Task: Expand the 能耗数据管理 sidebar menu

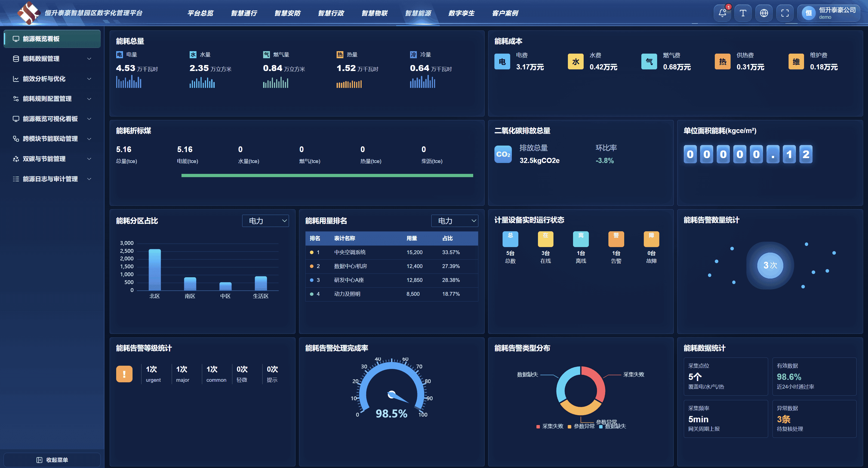Action: [52, 59]
